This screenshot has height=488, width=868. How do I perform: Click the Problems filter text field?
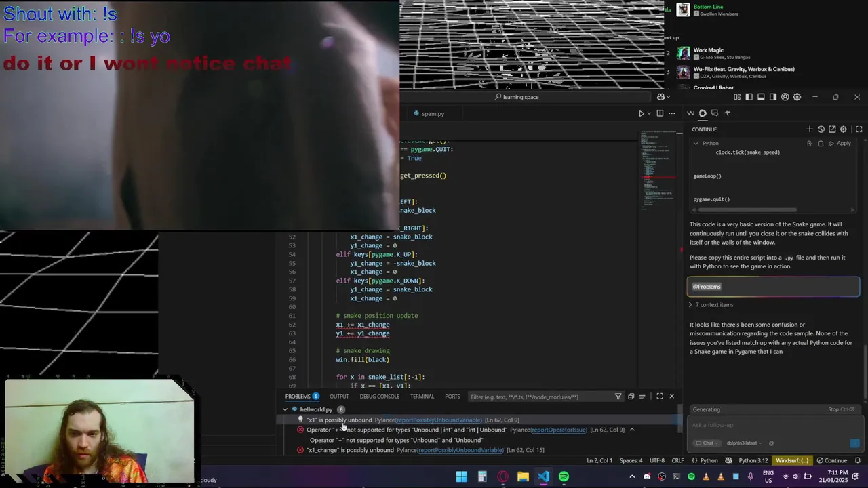[539, 396]
